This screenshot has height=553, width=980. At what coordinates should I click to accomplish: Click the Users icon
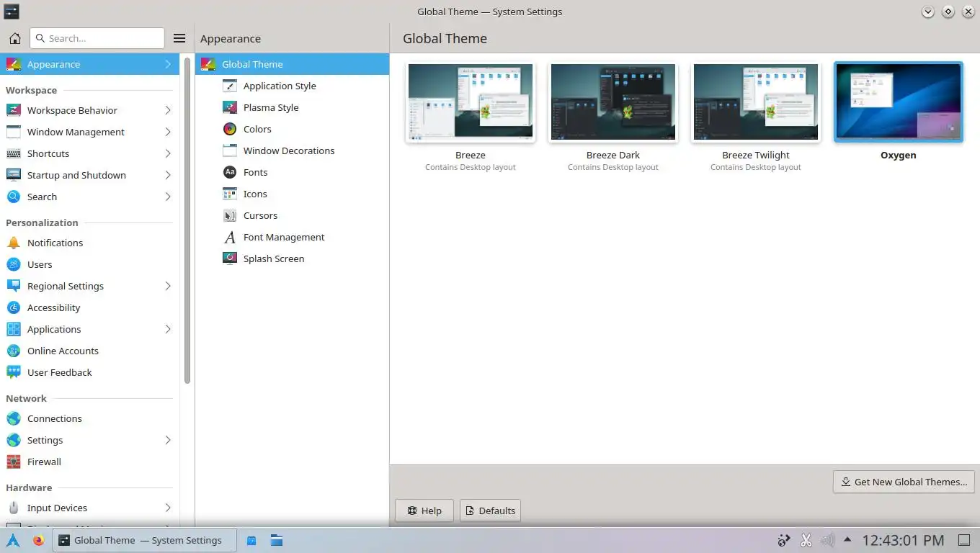13,264
